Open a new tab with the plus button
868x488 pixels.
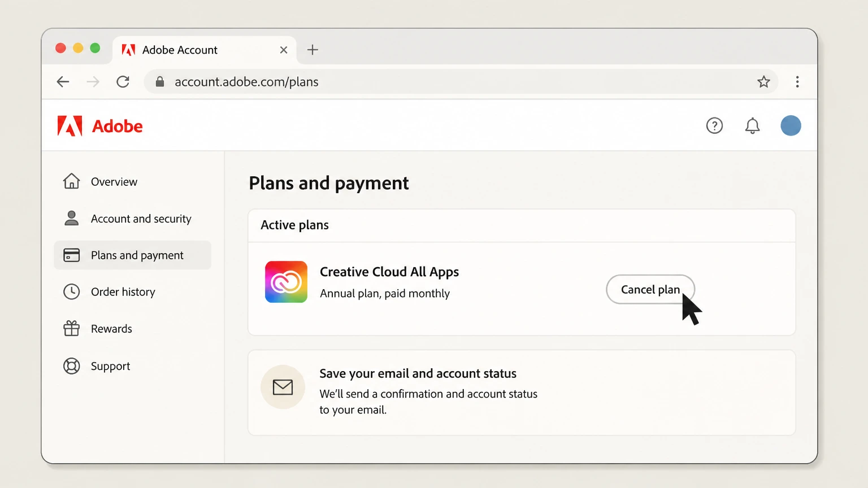click(313, 50)
